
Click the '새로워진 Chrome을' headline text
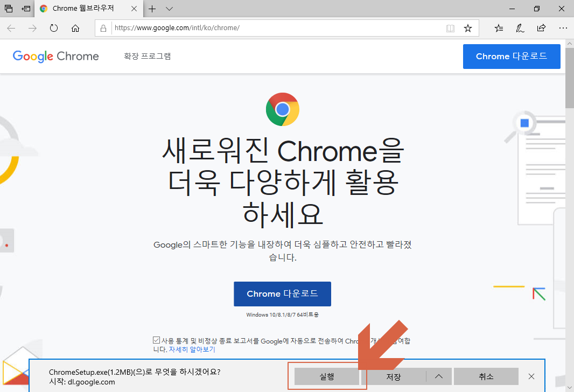click(x=283, y=150)
